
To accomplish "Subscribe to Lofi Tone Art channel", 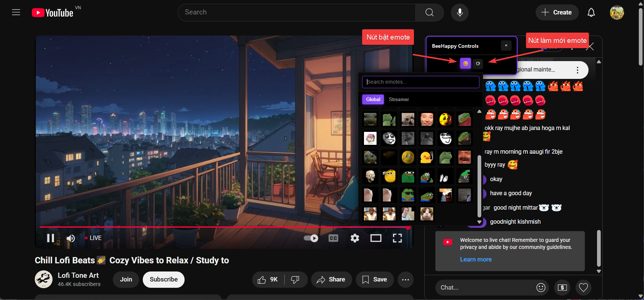I will 163,280.
